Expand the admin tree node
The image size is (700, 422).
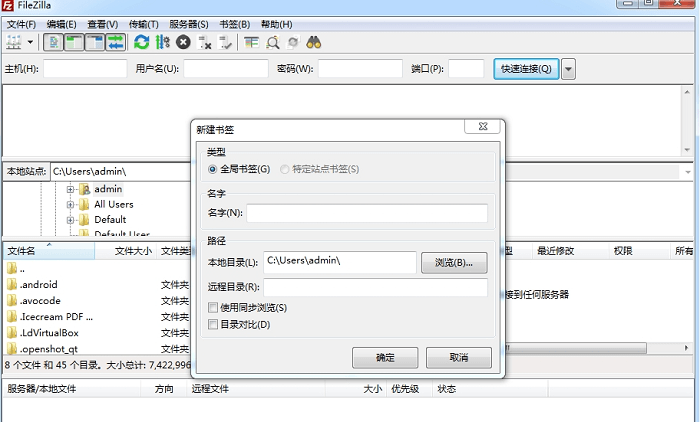coord(70,189)
